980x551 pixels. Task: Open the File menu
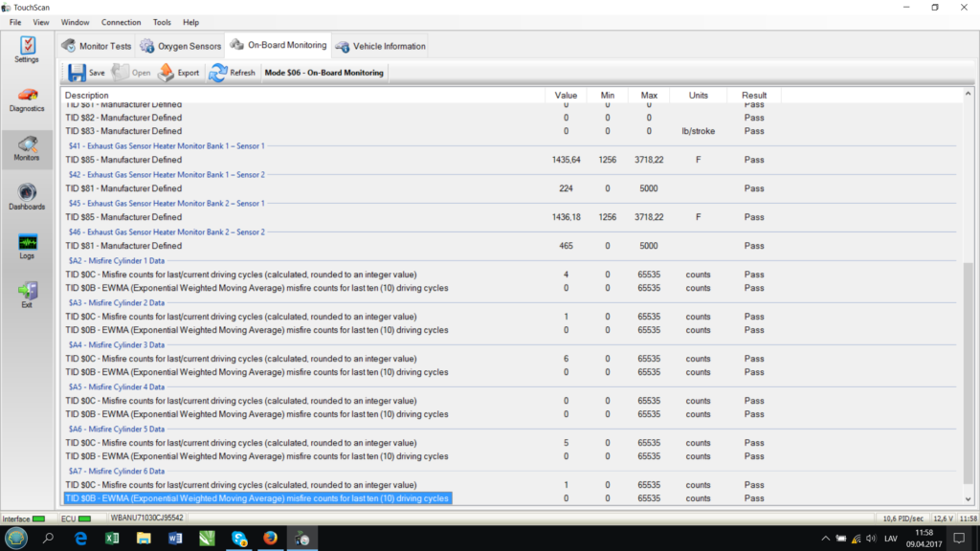coord(15,23)
